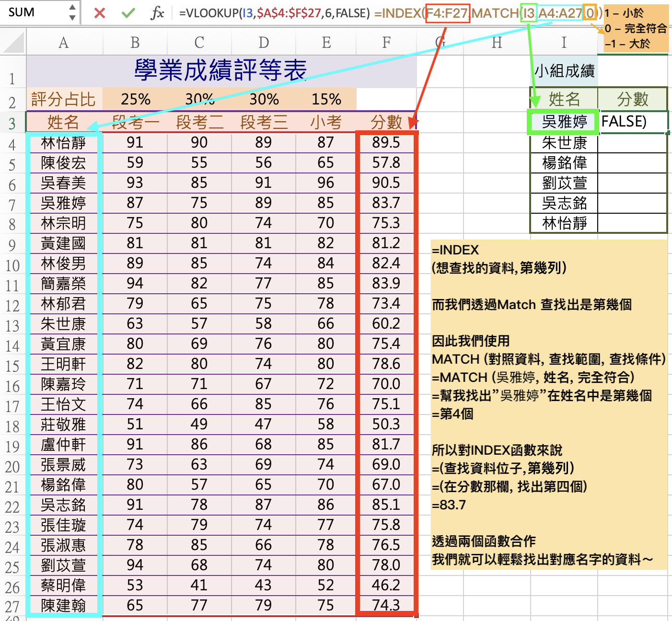Screen dimensions: 672x621
Task: Click score 89.5 in column F
Action: coord(386,142)
